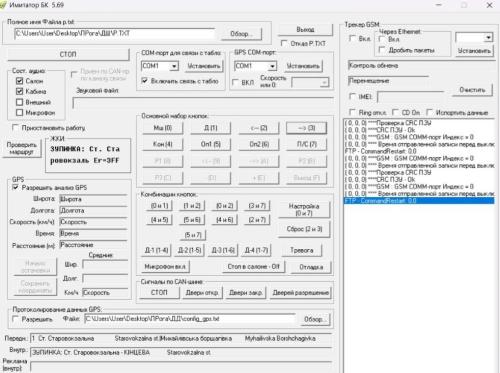
Task: Open the GPS Скорость dropdown
Action: pos(324,82)
